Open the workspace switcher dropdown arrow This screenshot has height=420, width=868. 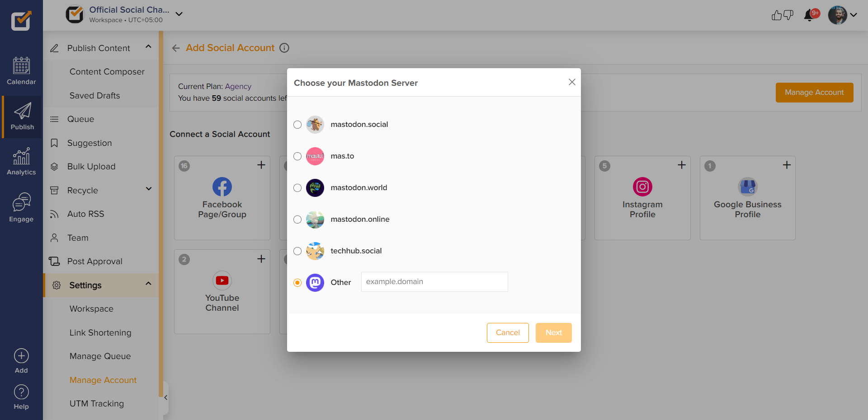point(179,14)
